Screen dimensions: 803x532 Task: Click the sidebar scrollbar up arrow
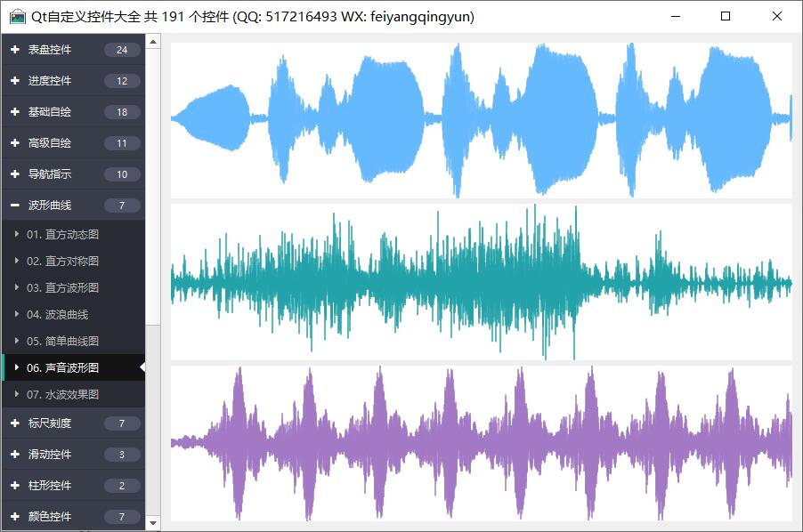(153, 41)
